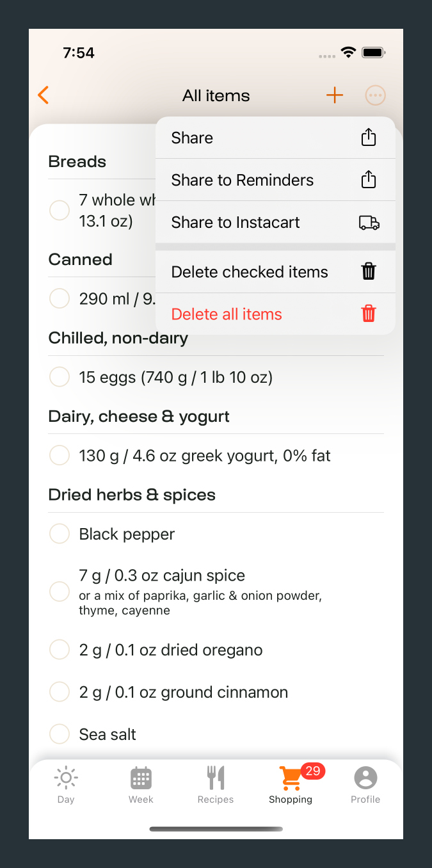
Task: Open the Week calendar tab
Action: [x=141, y=784]
